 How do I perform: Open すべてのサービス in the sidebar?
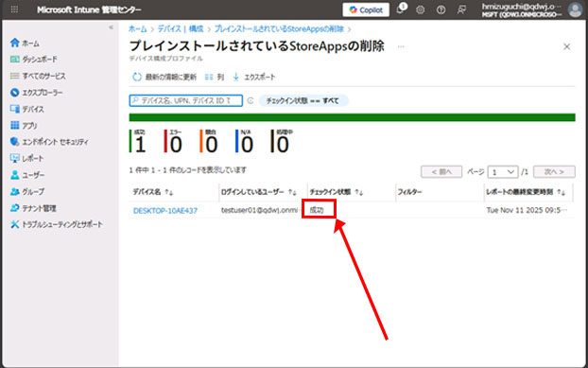[x=38, y=76]
